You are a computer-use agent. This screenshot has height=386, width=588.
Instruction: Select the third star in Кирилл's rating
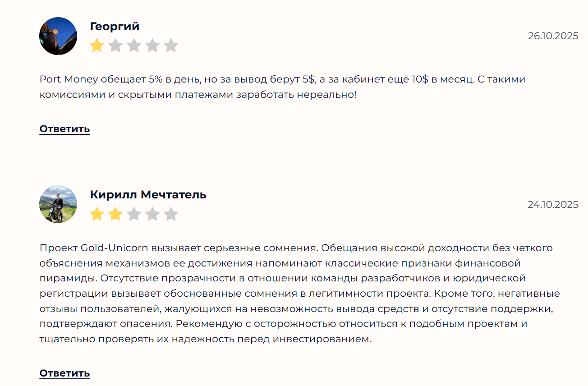point(134,213)
